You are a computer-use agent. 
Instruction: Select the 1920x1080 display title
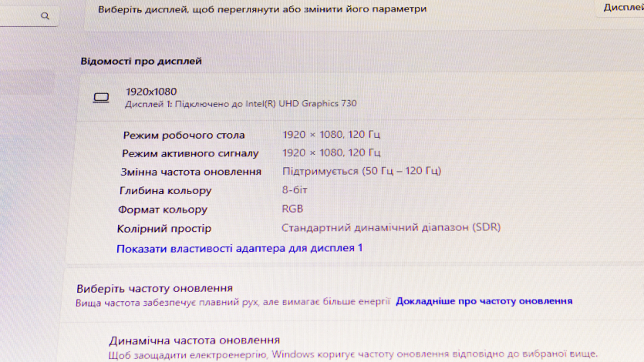(151, 92)
